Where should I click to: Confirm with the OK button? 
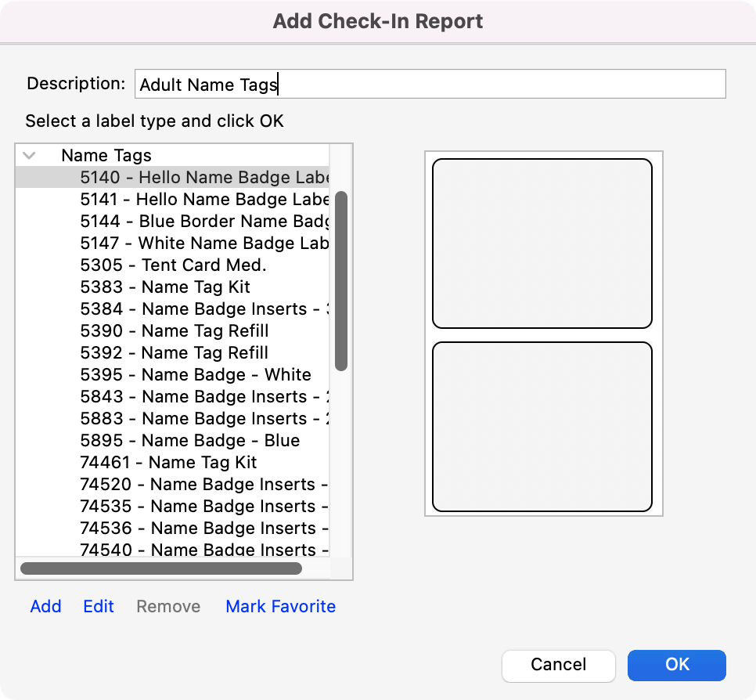click(676, 666)
